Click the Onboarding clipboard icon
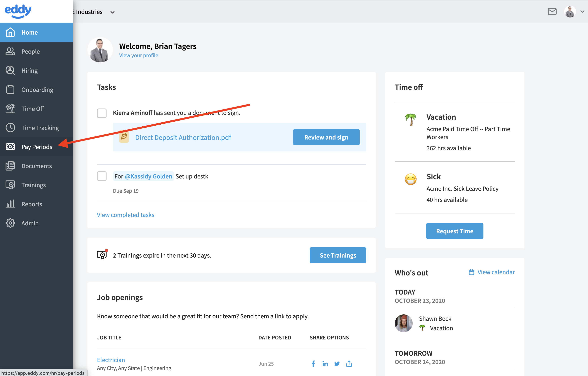588x376 pixels. pos(10,89)
